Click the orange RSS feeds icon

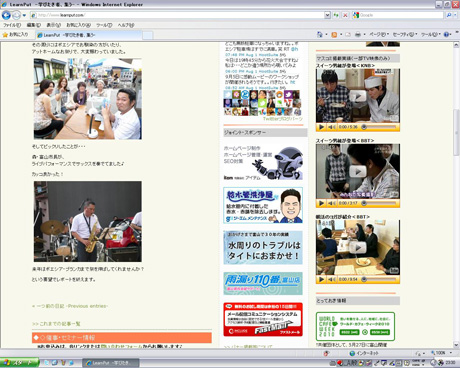coord(334,34)
